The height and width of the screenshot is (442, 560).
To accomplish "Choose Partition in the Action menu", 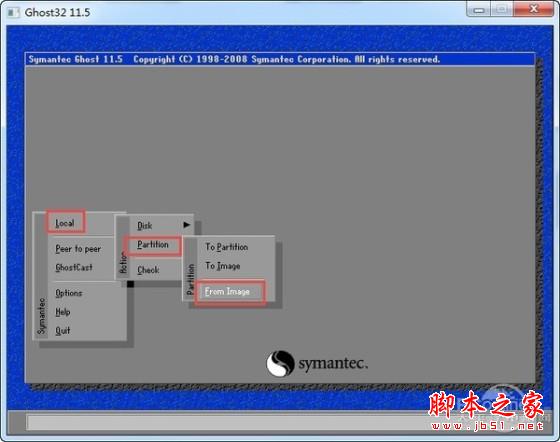I will pos(153,245).
